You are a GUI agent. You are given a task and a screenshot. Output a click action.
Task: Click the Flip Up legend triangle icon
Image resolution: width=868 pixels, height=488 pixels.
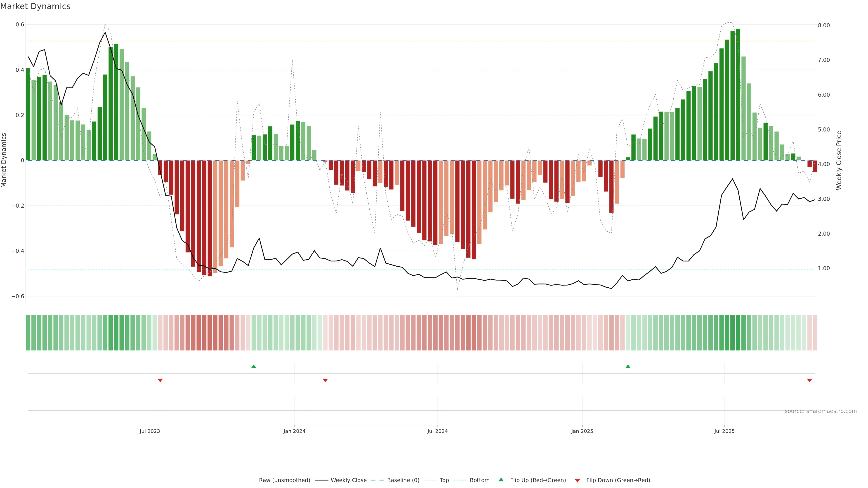501,480
